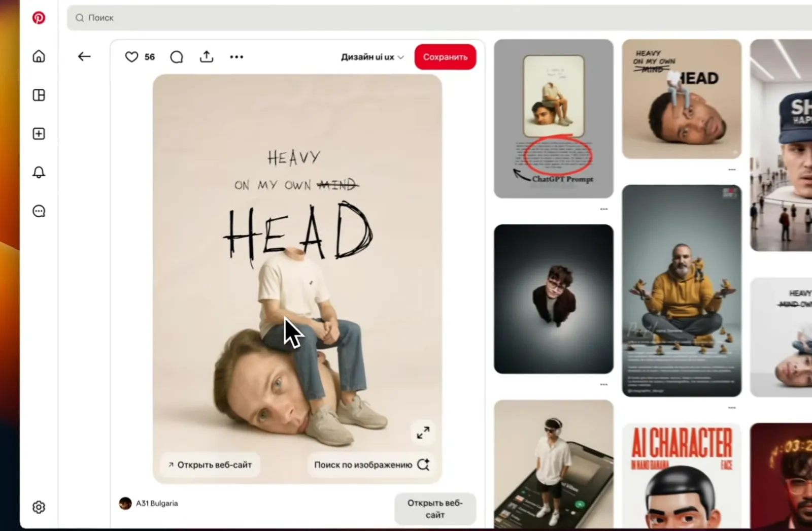Go back with the left arrow
This screenshot has height=531, width=812.
(84, 56)
